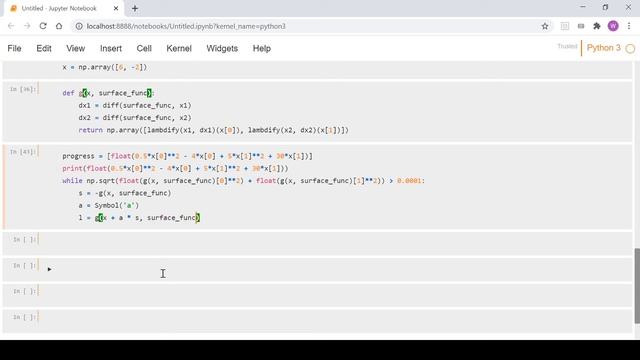The height and width of the screenshot is (360, 640).
Task: View site information icon in address bar
Action: pos(79,26)
